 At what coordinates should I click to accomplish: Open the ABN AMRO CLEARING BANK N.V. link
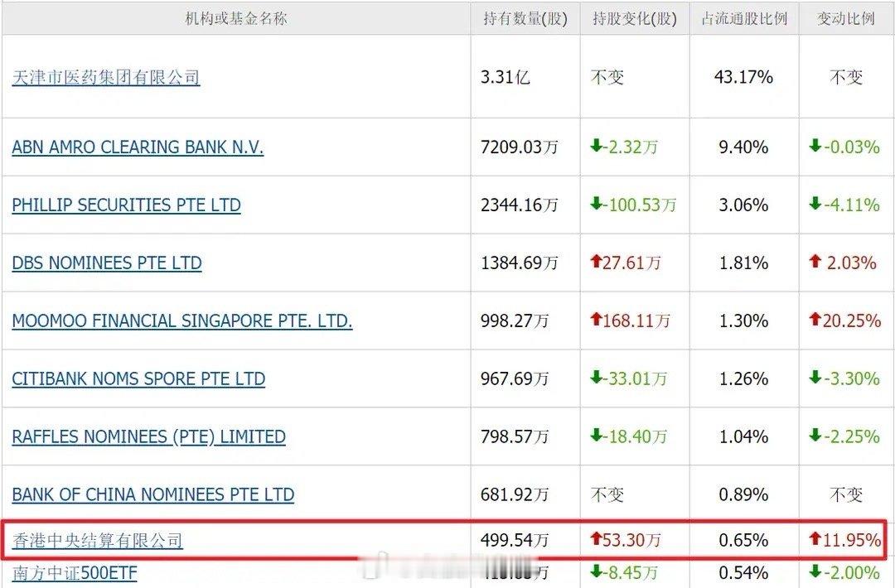(x=138, y=147)
